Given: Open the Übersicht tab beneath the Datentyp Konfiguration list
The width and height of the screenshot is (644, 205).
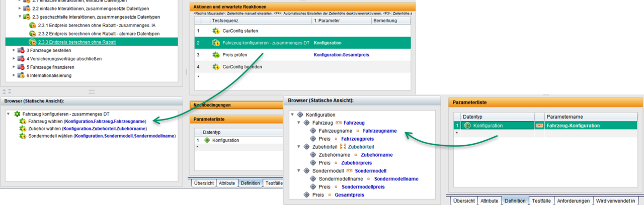Looking at the screenshot, I should tap(204, 183).
